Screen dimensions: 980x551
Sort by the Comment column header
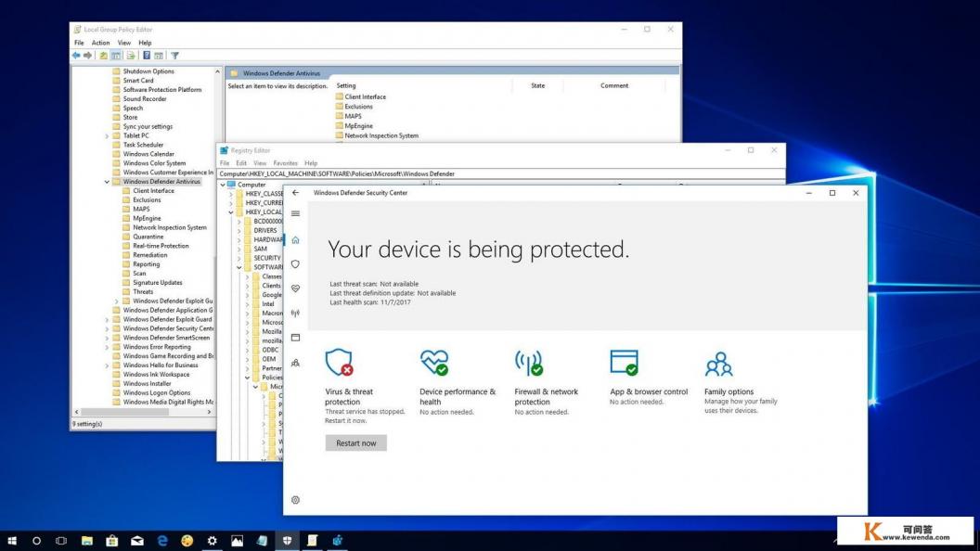(614, 85)
